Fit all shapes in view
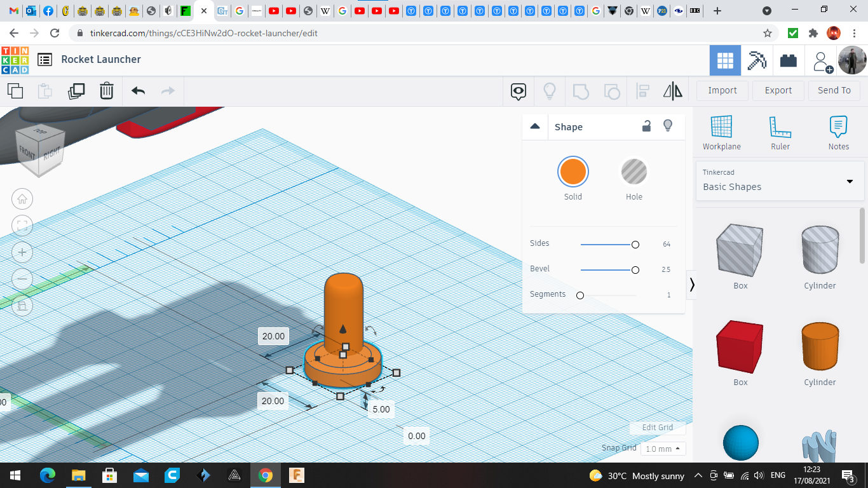Viewport: 868px width, 488px height. click(x=22, y=226)
